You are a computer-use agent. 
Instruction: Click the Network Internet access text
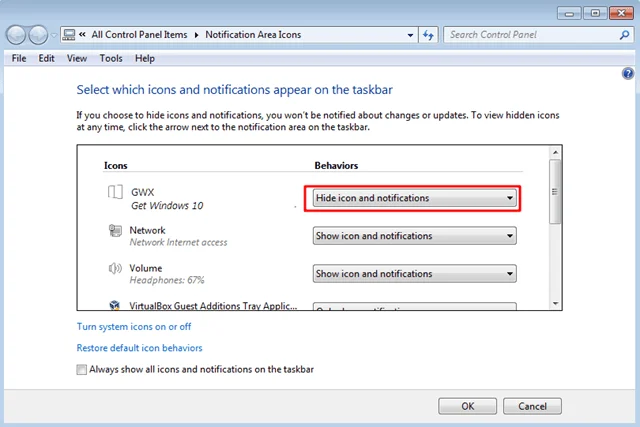[x=178, y=242]
